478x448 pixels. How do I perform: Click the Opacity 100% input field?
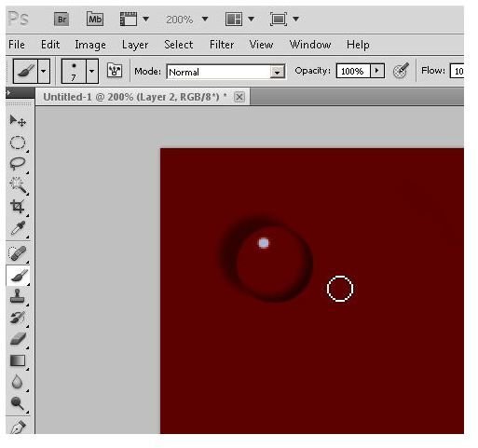(353, 71)
